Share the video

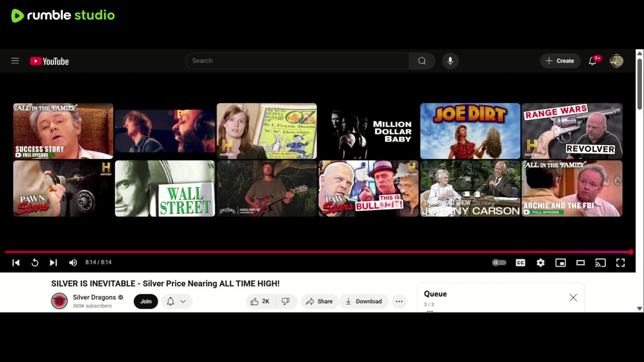click(x=319, y=301)
